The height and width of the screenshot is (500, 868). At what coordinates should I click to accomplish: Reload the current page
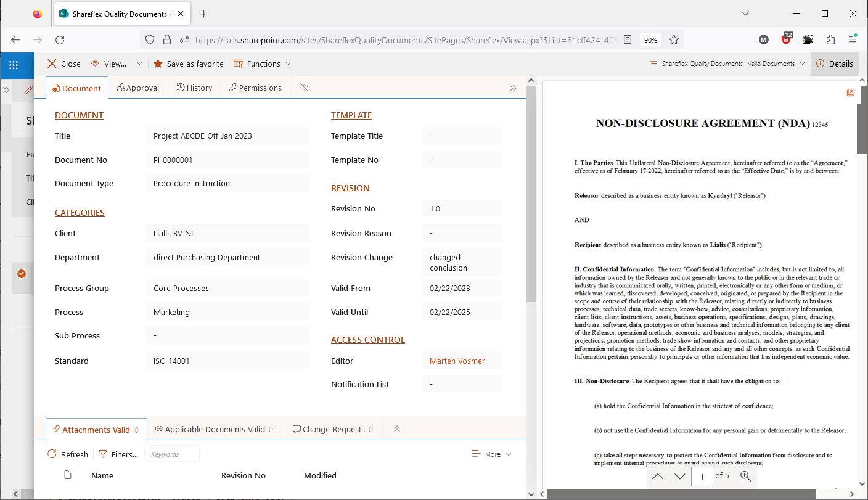coord(60,39)
